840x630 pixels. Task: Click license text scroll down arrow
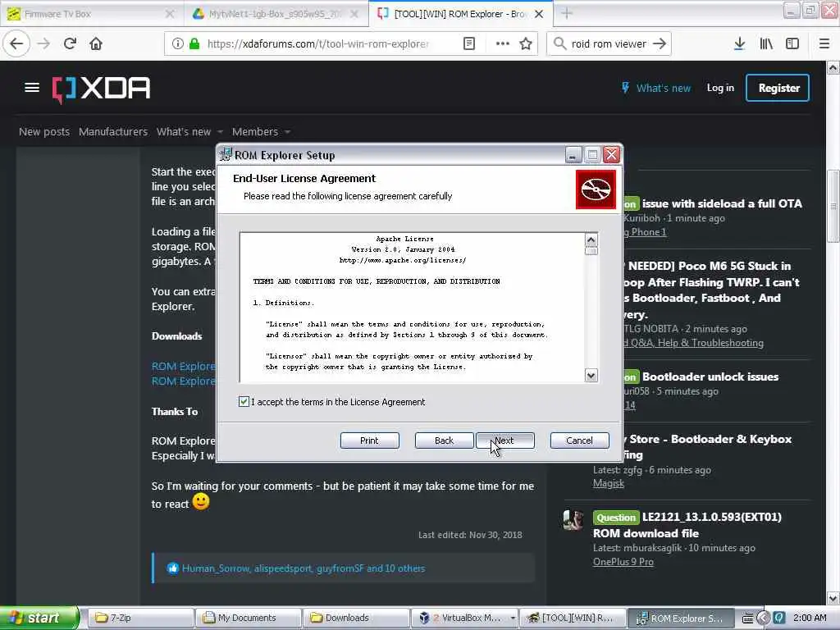click(591, 376)
